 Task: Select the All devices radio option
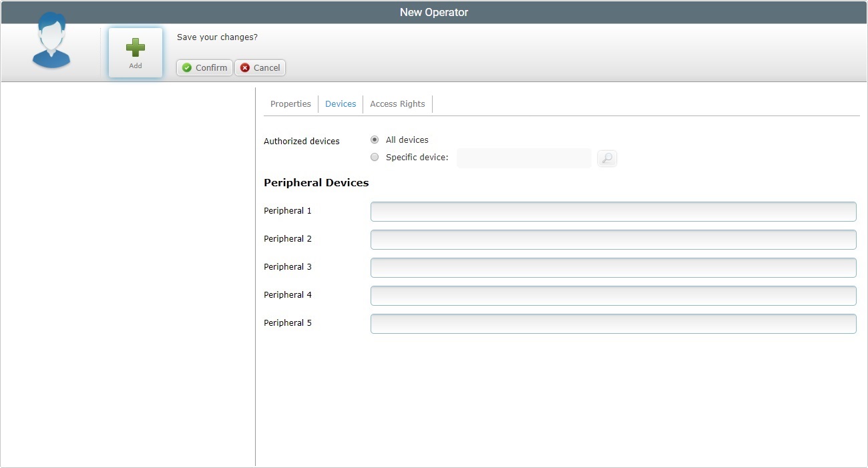pos(375,140)
